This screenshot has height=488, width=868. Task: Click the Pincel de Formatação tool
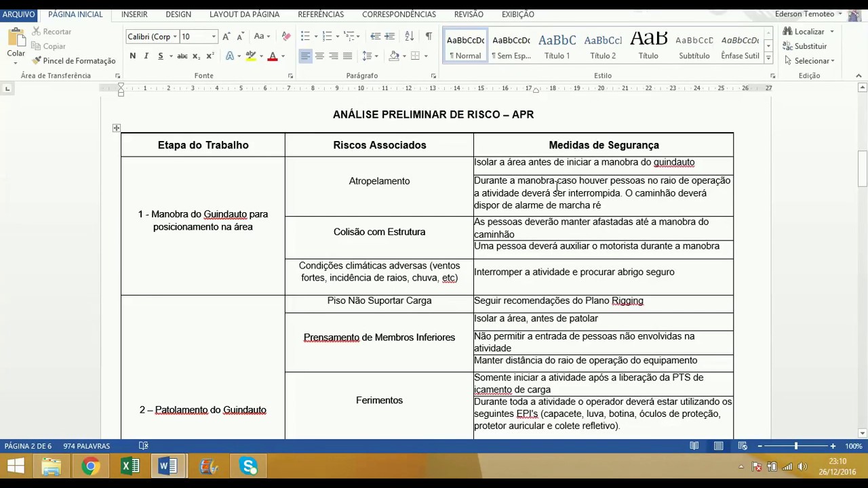click(x=74, y=61)
